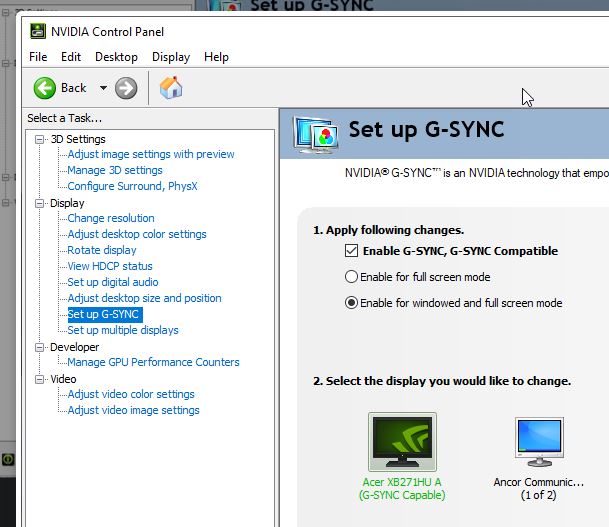Open the Help menu
Screen dimensions: 609x527
216,57
